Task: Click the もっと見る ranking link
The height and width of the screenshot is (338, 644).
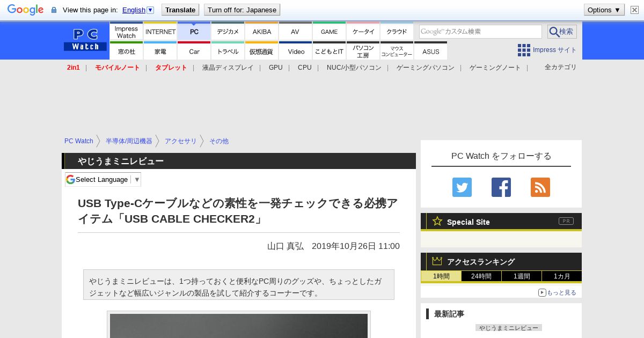Action: tap(557, 292)
